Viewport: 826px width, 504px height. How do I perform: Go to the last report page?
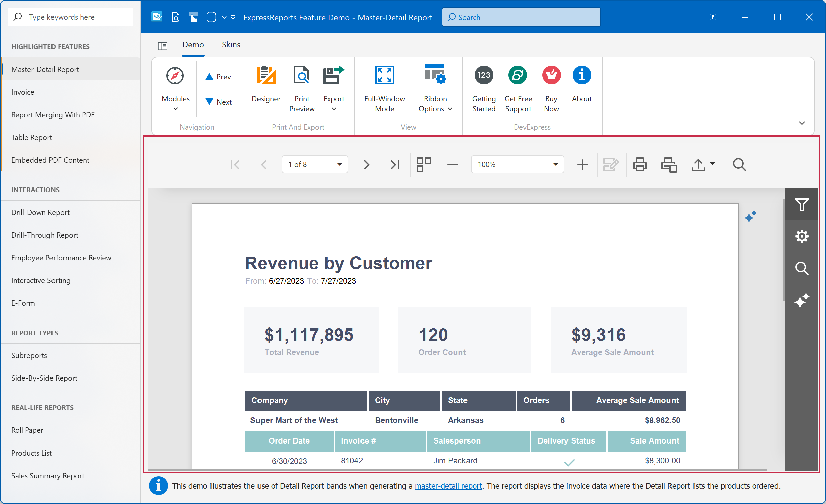[395, 164]
